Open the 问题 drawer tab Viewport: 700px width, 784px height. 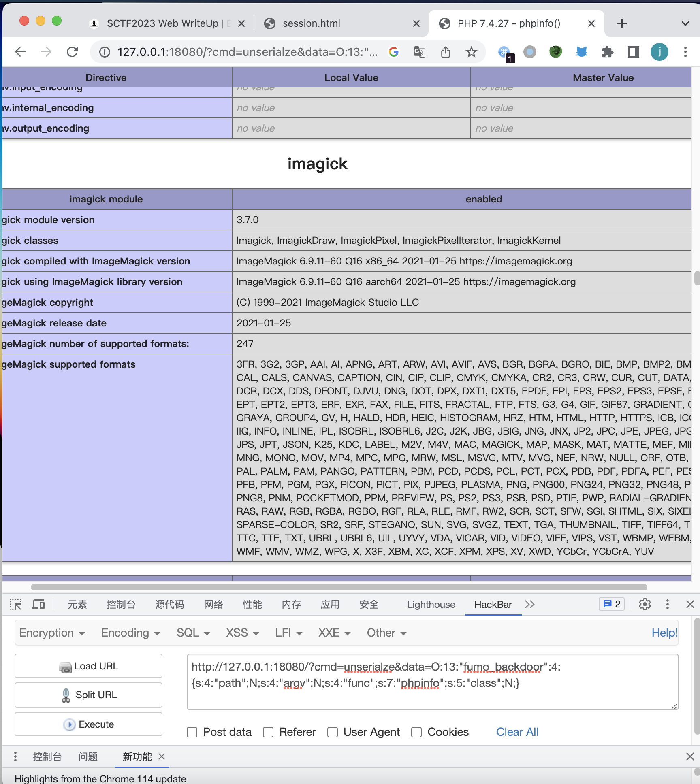(88, 756)
